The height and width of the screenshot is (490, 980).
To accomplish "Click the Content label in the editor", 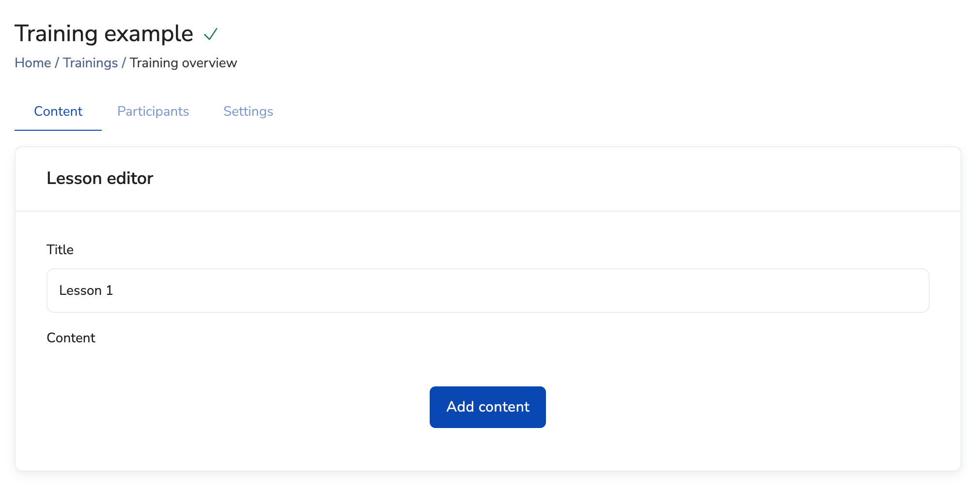I will tap(71, 337).
